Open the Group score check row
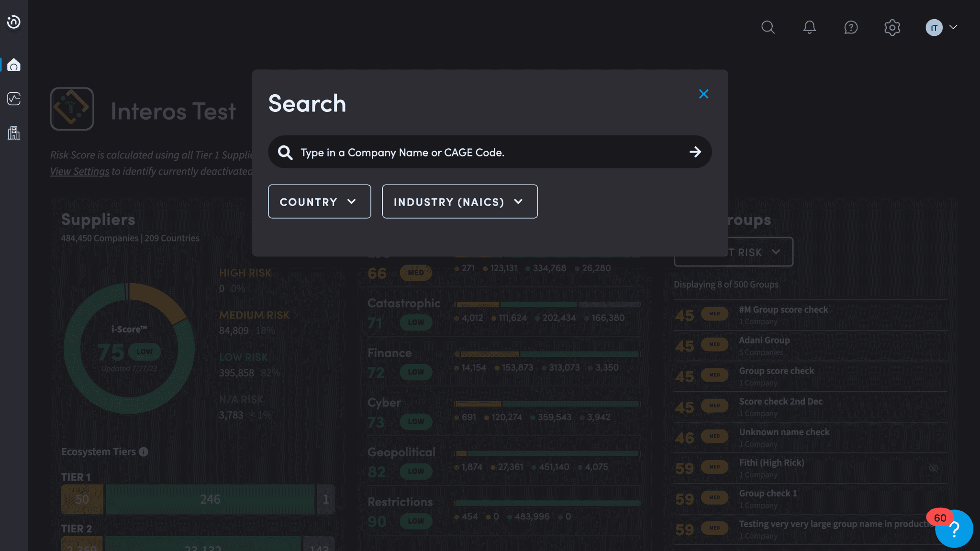This screenshot has height=551, width=980. point(811,376)
